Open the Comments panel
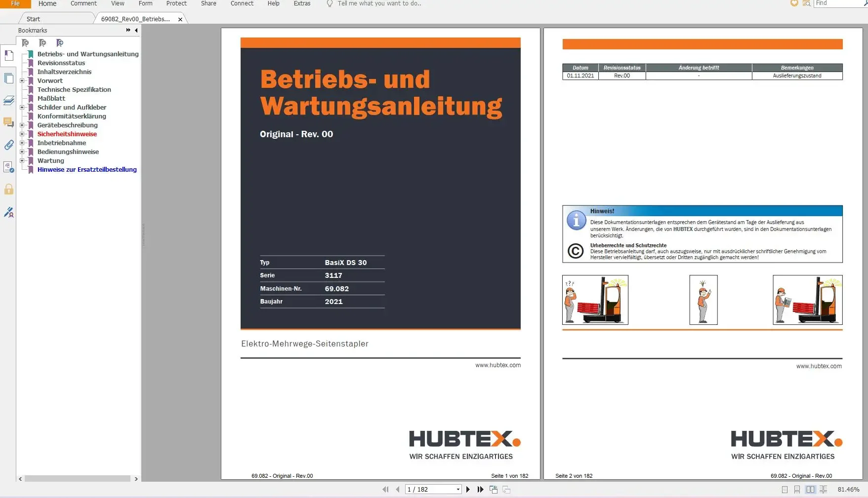 point(8,123)
